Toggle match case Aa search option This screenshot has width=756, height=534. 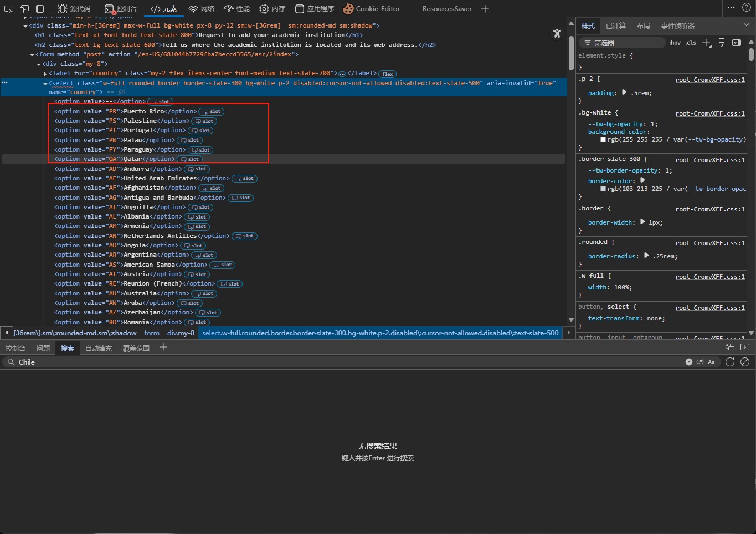click(x=711, y=362)
